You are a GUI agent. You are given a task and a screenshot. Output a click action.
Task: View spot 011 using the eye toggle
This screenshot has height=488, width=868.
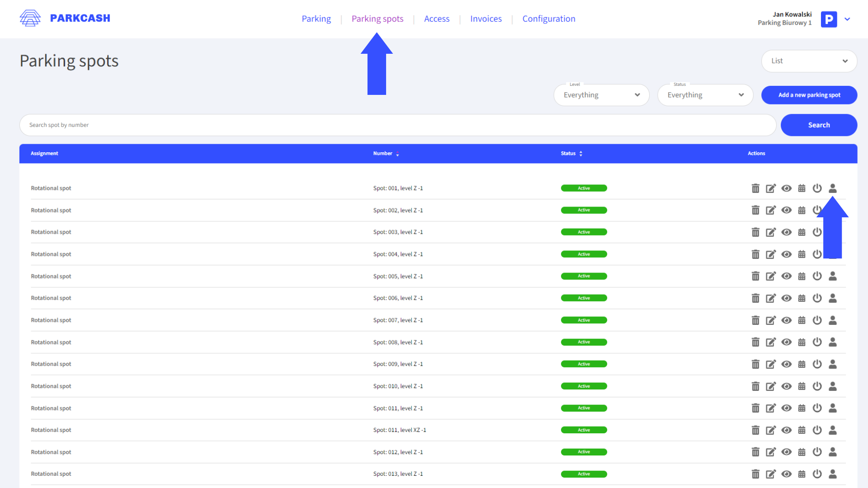click(787, 408)
